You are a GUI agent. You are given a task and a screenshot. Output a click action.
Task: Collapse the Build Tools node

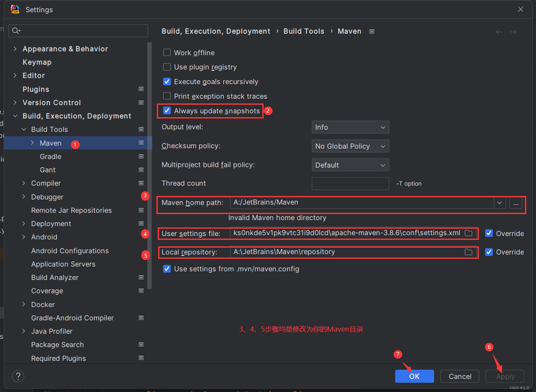pyautogui.click(x=24, y=129)
